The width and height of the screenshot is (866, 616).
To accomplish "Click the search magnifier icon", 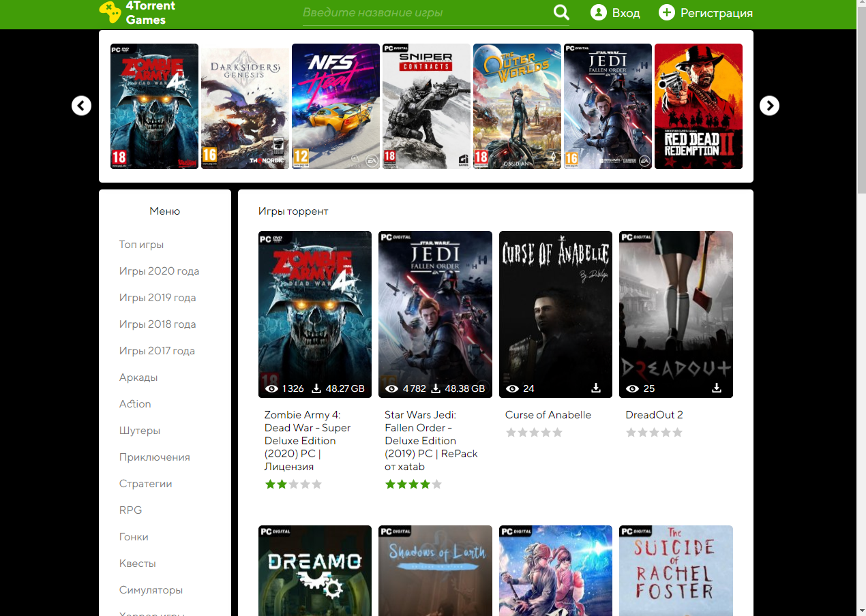I will point(561,13).
